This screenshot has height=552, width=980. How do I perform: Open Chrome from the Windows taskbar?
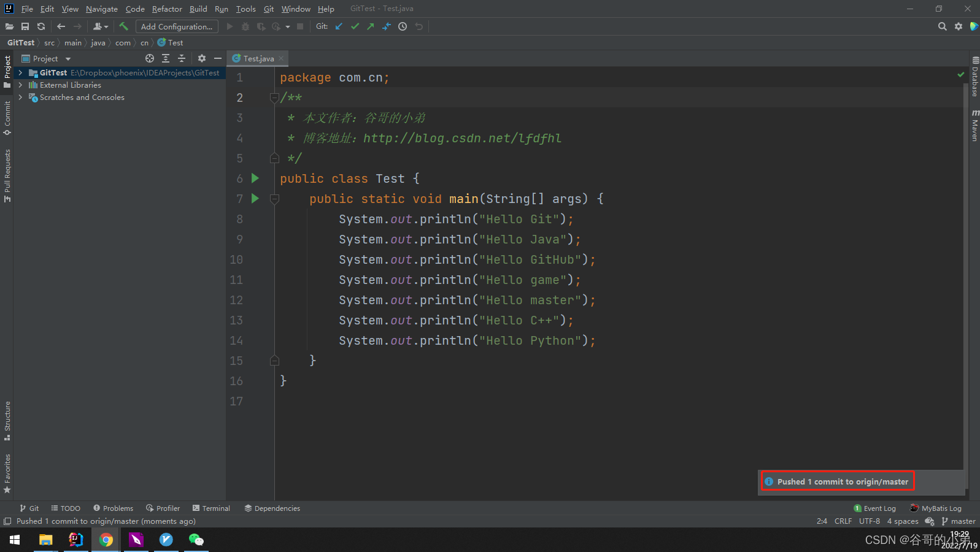(x=106, y=540)
